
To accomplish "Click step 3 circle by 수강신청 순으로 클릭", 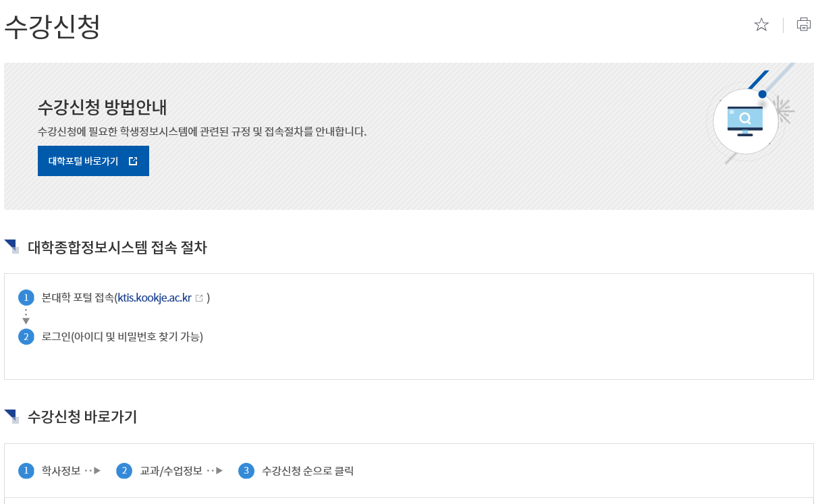I will 246,471.
